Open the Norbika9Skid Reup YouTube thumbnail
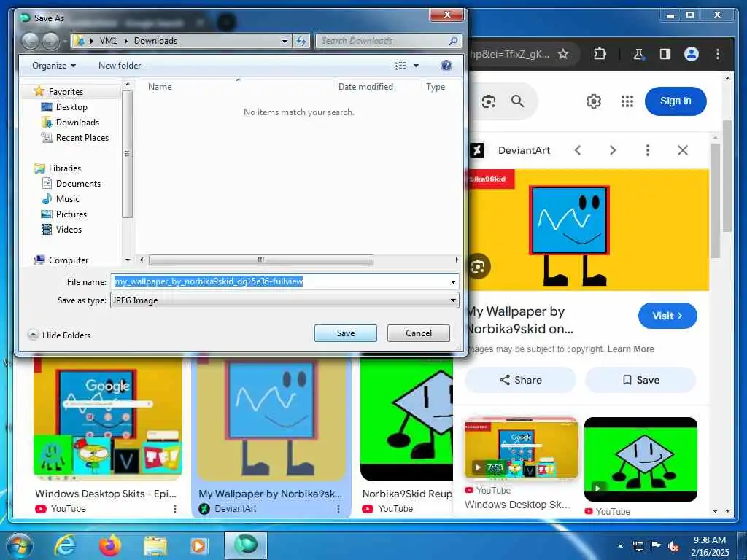Image resolution: width=747 pixels, height=560 pixels. [x=407, y=419]
